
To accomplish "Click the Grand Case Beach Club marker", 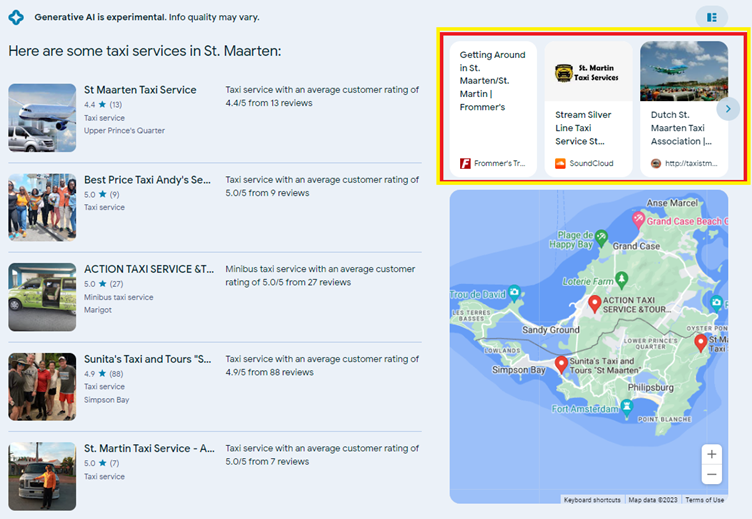I will pyautogui.click(x=637, y=218).
